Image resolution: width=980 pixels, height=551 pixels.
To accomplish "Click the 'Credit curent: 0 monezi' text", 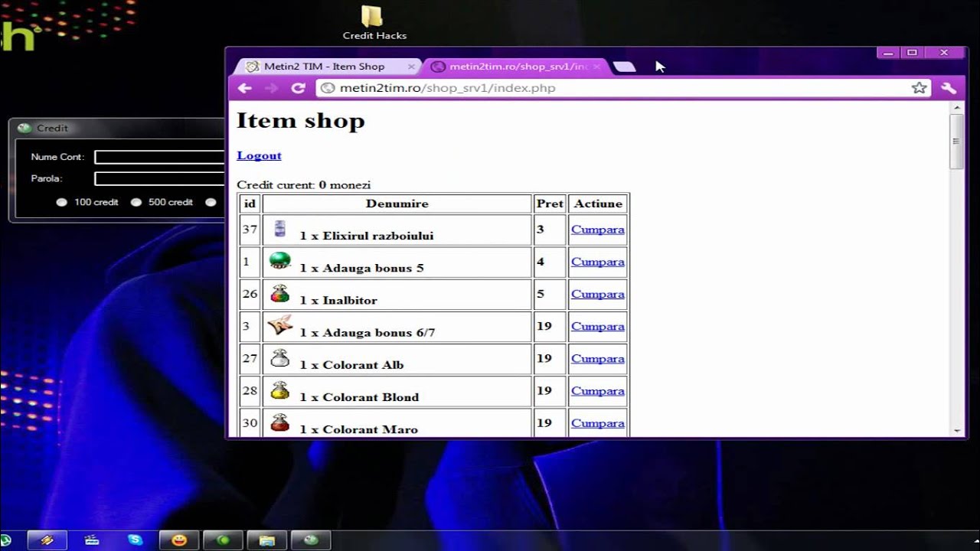I will tap(304, 184).
